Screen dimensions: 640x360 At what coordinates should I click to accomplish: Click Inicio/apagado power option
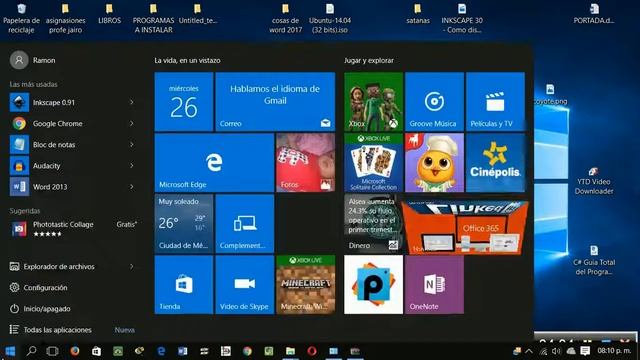40,309
